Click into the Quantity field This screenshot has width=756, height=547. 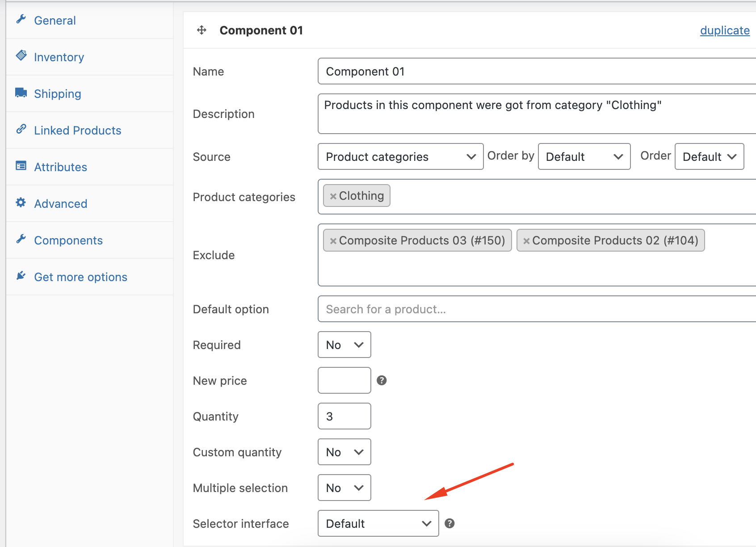point(344,416)
